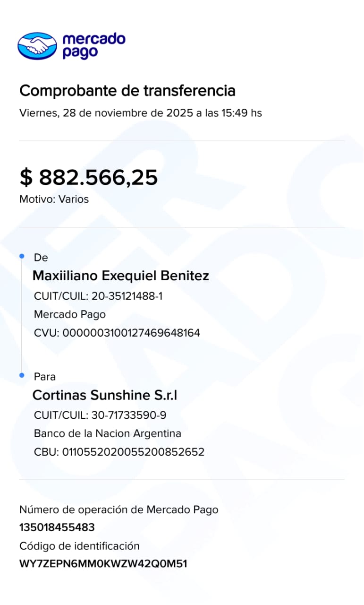The width and height of the screenshot is (364, 605).
Task: Click recipient name Cortinas Sunshine S.r.l
Action: (105, 395)
